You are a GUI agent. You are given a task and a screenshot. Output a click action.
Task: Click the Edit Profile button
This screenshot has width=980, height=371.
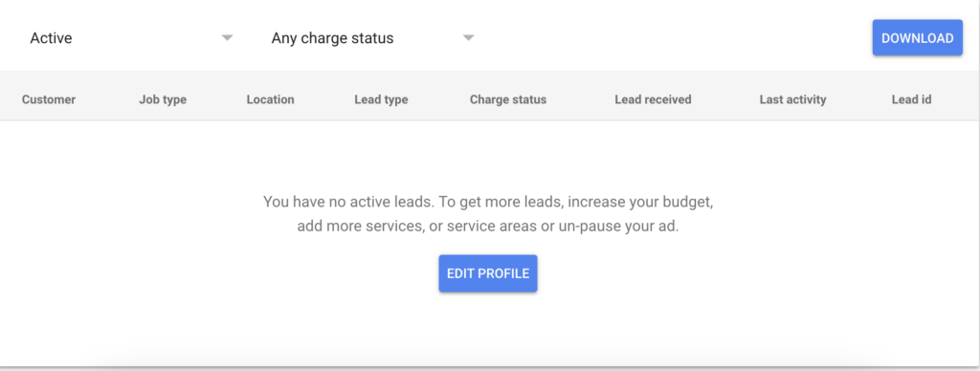point(488,273)
